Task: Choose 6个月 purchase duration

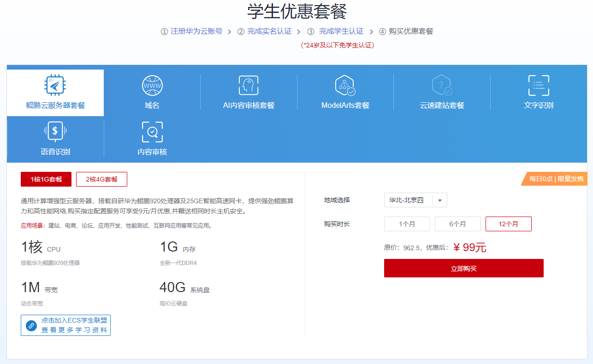Action: pos(458,224)
